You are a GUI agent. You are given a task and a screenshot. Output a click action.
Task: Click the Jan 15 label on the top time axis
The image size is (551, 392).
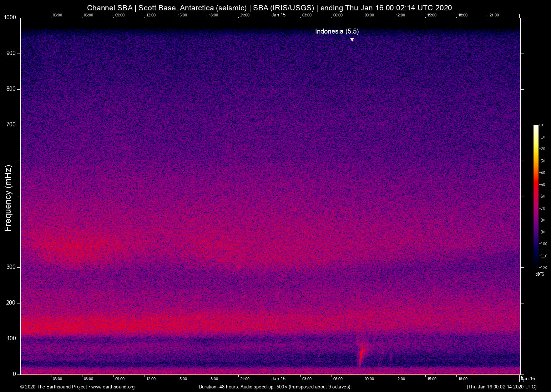tap(279, 15)
